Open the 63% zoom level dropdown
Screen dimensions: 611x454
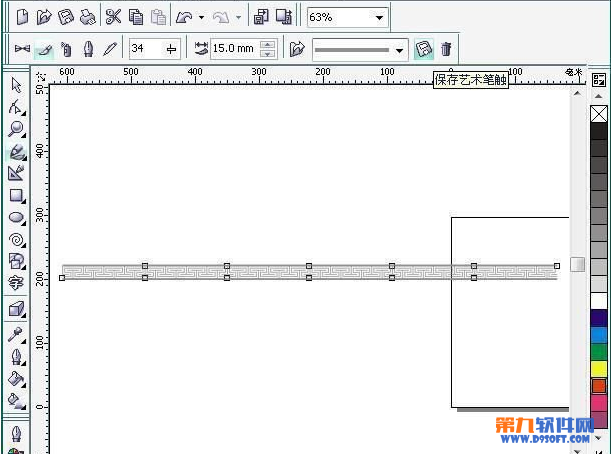point(379,18)
